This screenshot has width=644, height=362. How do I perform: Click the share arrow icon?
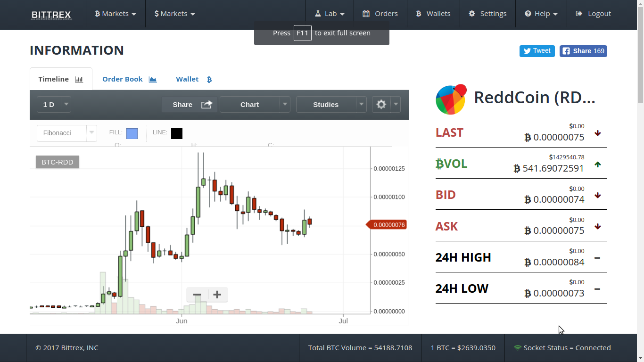tap(206, 104)
